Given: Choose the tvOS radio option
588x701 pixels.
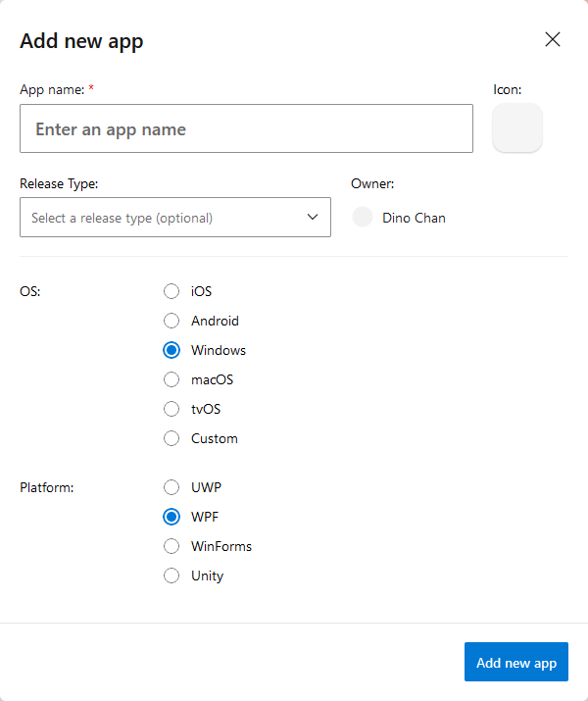Looking at the screenshot, I should (x=171, y=409).
